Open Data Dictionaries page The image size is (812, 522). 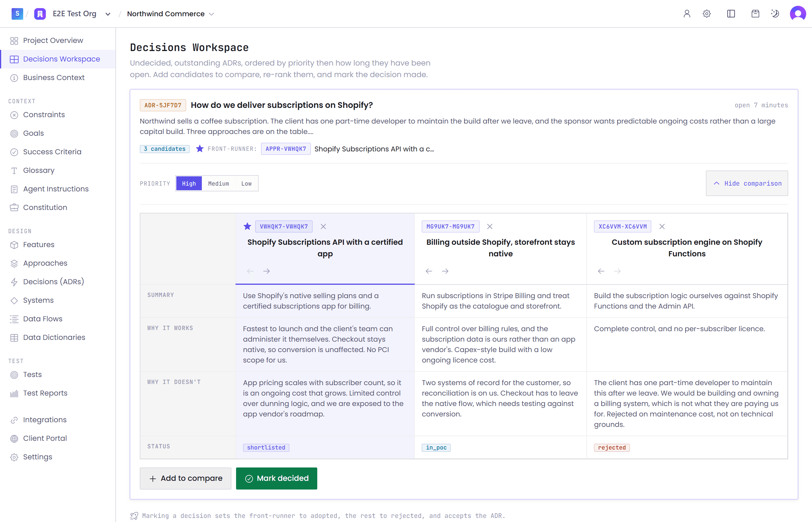[x=58, y=338]
